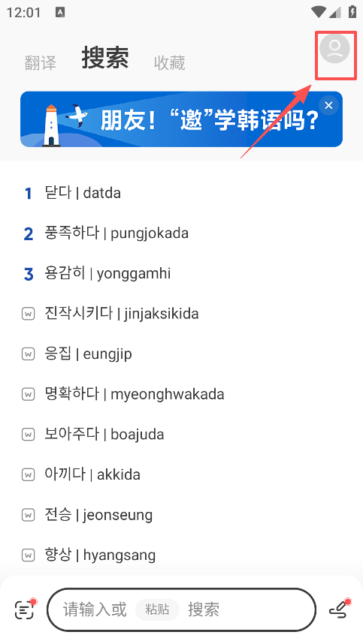Switch to the 翻译 tab

(41, 63)
